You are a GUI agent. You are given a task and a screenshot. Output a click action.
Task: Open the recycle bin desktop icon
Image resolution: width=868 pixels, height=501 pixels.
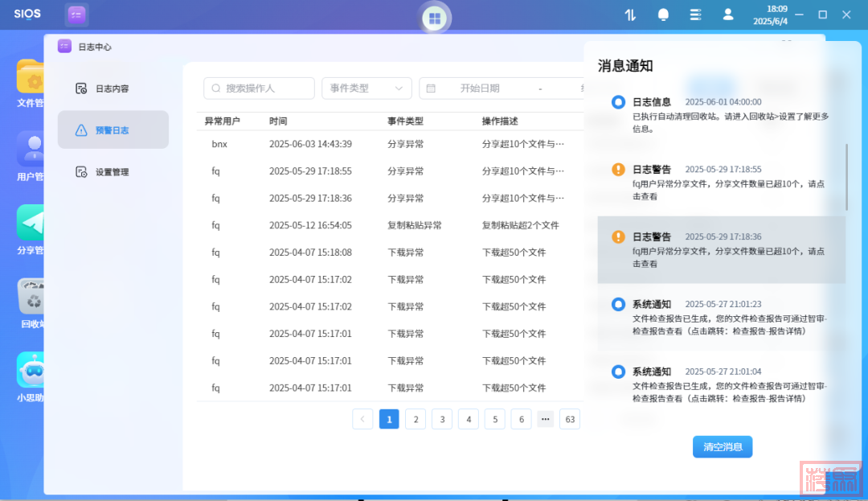pyautogui.click(x=32, y=298)
